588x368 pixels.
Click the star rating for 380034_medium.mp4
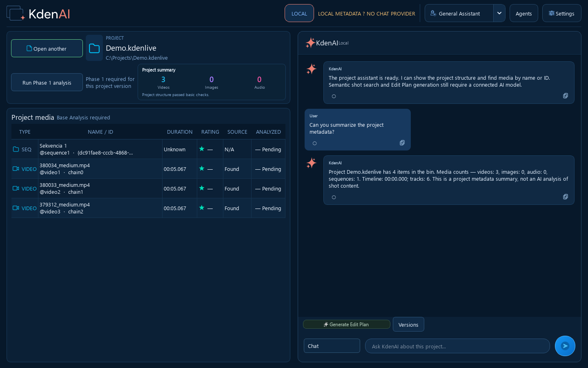click(202, 168)
